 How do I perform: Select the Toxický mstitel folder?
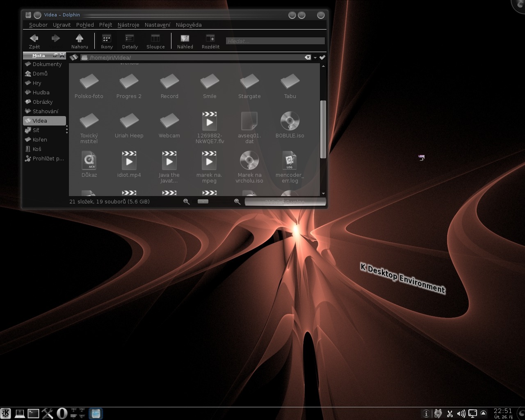pyautogui.click(x=89, y=128)
